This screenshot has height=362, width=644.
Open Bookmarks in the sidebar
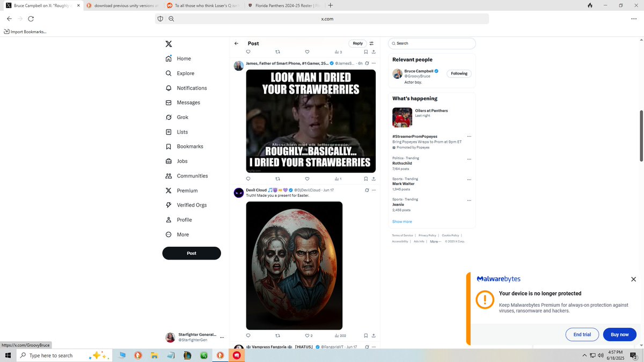coord(190,146)
